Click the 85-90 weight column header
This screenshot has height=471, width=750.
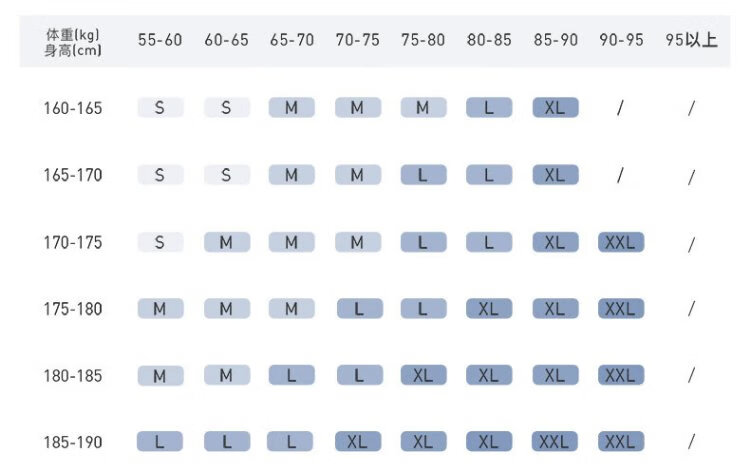(x=555, y=41)
